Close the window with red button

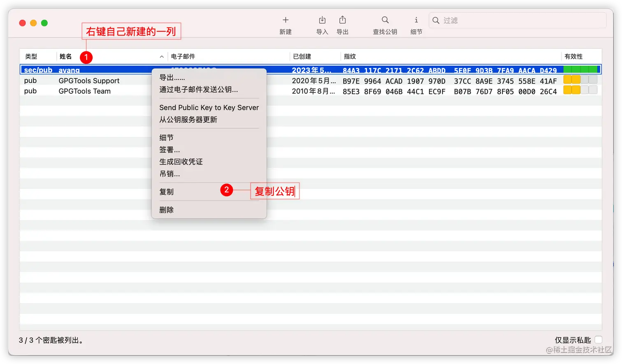coord(23,23)
